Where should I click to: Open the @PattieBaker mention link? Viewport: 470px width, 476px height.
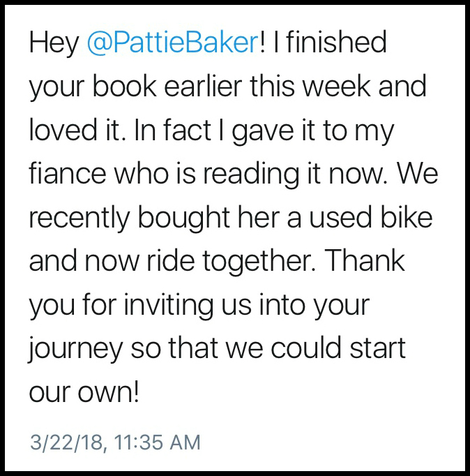172,44
